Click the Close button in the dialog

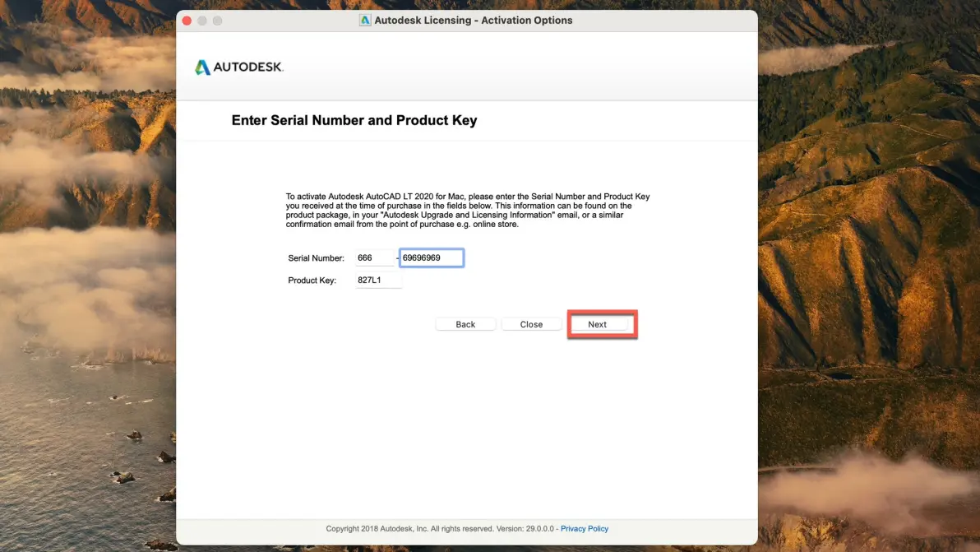point(531,324)
